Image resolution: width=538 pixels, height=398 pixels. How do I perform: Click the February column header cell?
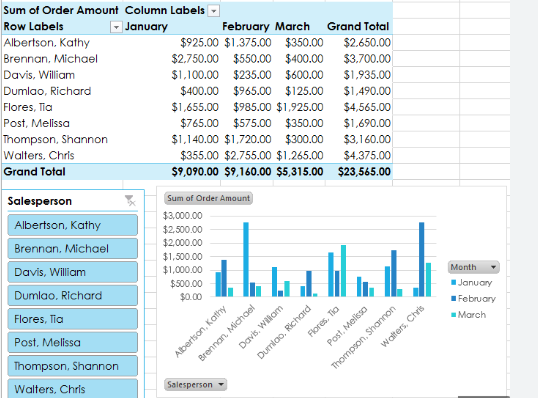(246, 26)
